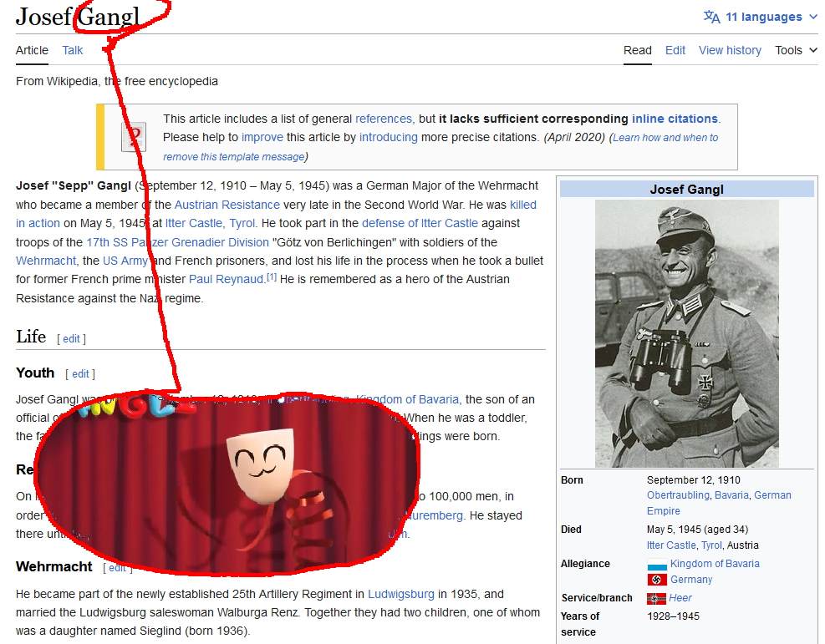
Task: Click the Josef Gangl infobox title
Action: pyautogui.click(x=686, y=190)
